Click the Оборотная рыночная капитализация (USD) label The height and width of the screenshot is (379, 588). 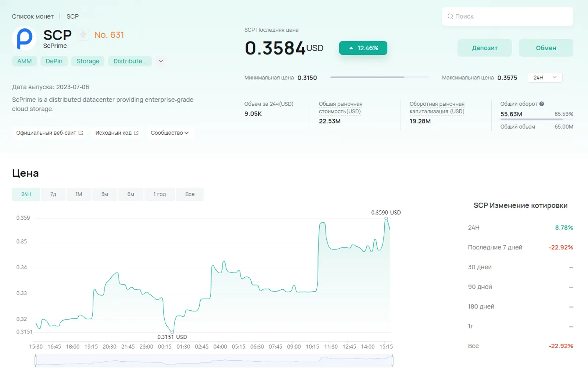click(437, 108)
